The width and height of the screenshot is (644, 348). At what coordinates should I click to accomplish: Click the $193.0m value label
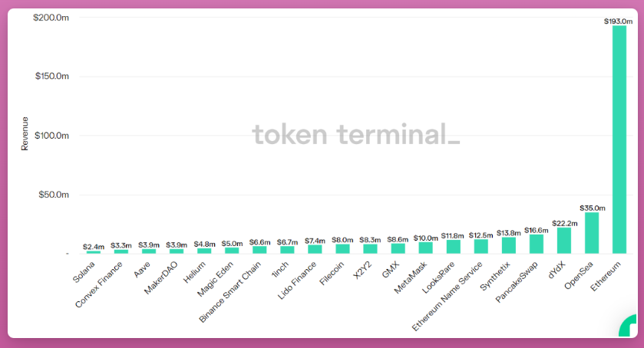[618, 21]
